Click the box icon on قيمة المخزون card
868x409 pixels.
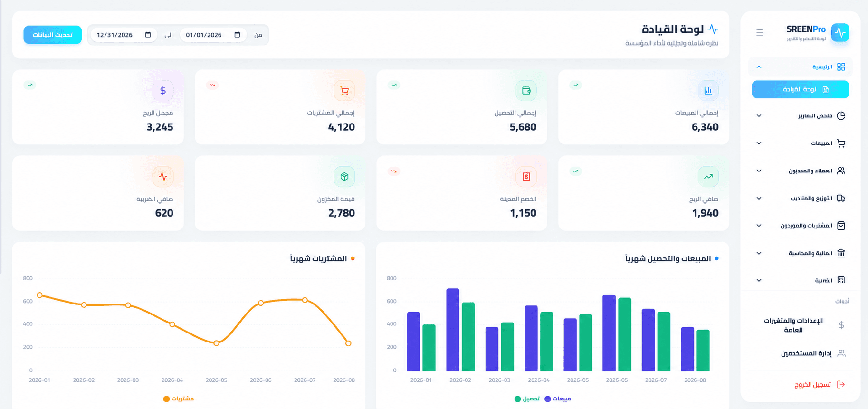pos(344,177)
